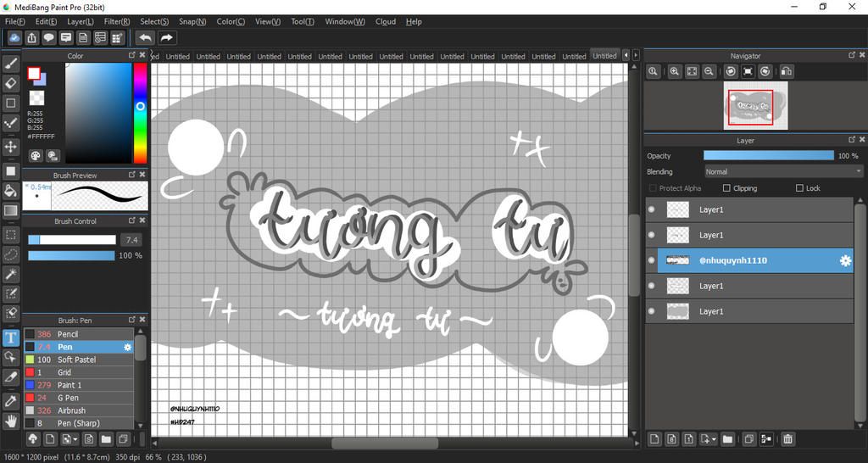Screen dimensions: 868x463
Task: Pop out the Layer panel
Action: [x=852, y=140]
